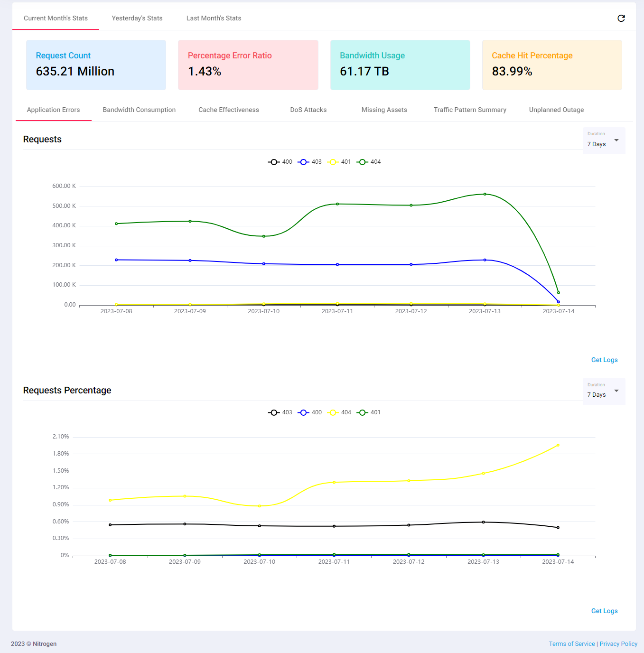The image size is (644, 653).
Task: Click black 403 point on 2023-07-13 in Percentage chart
Action: (x=483, y=522)
